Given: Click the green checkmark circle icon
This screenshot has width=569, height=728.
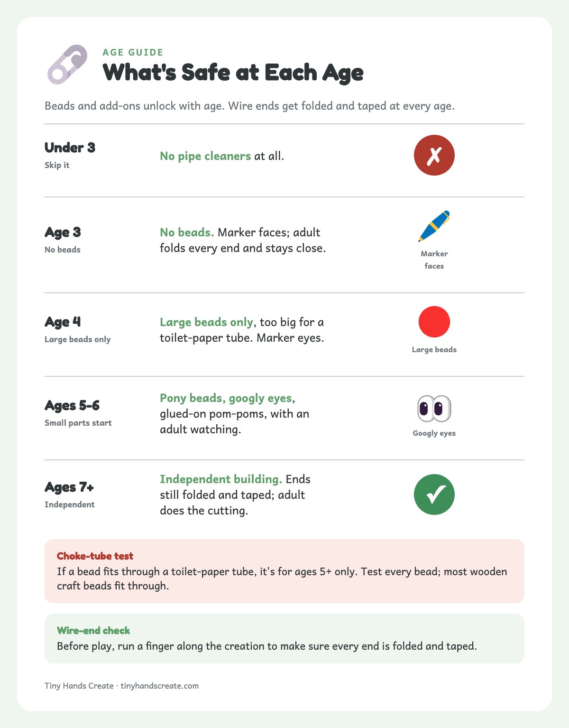Looking at the screenshot, I should pyautogui.click(x=434, y=495).
